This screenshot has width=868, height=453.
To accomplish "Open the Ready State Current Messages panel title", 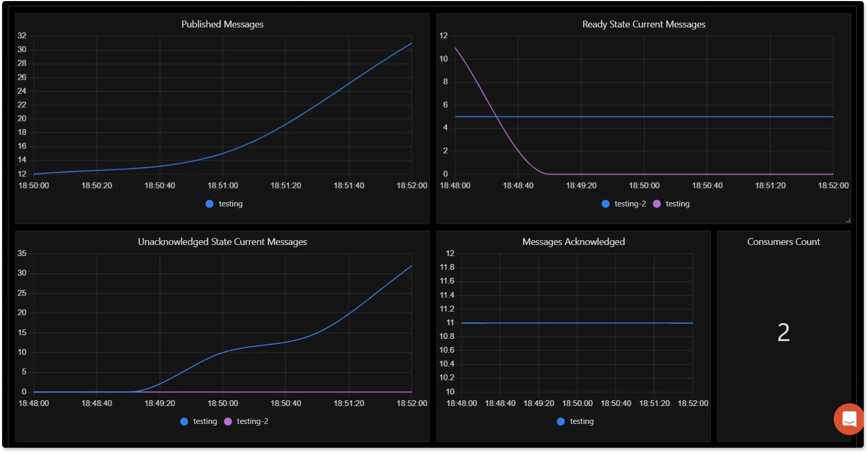I will click(644, 24).
